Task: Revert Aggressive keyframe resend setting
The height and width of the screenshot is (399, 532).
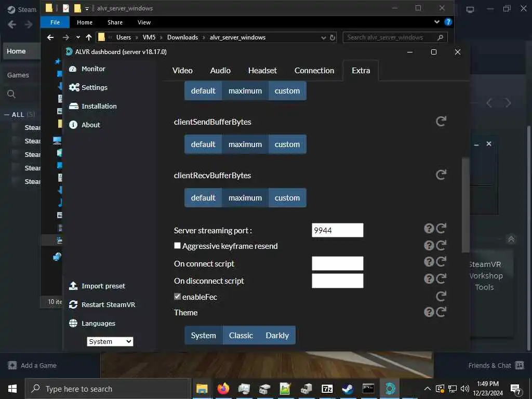Action: [x=441, y=245]
